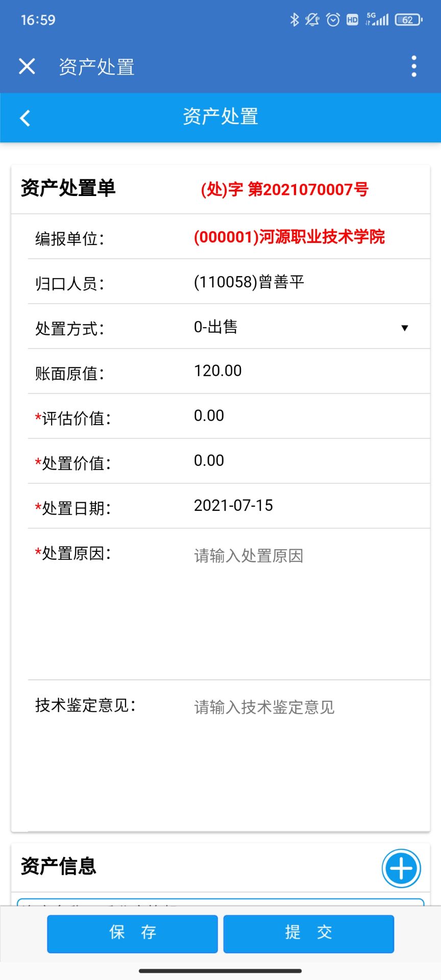Tap the 归口人员 value 曾善平
The height and width of the screenshot is (980, 441).
pos(249,282)
